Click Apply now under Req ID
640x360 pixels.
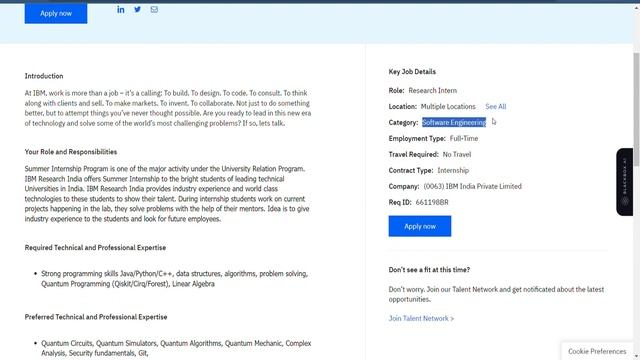click(x=420, y=226)
